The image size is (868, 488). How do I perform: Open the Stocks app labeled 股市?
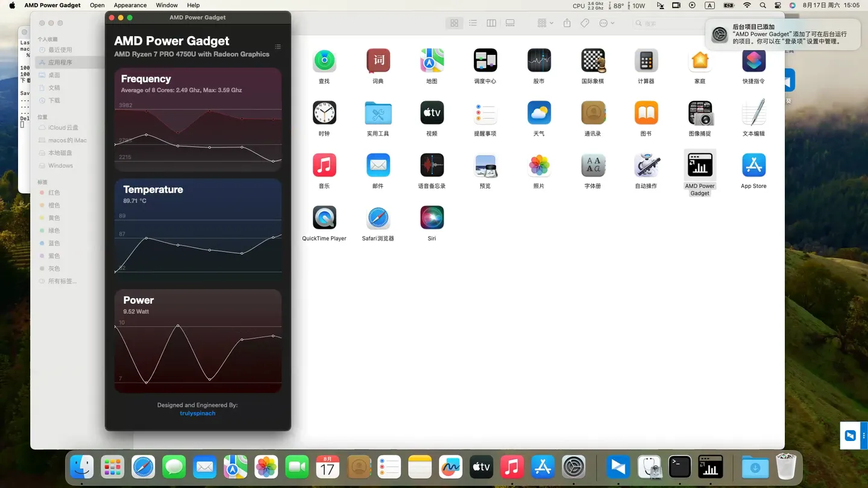[539, 60]
